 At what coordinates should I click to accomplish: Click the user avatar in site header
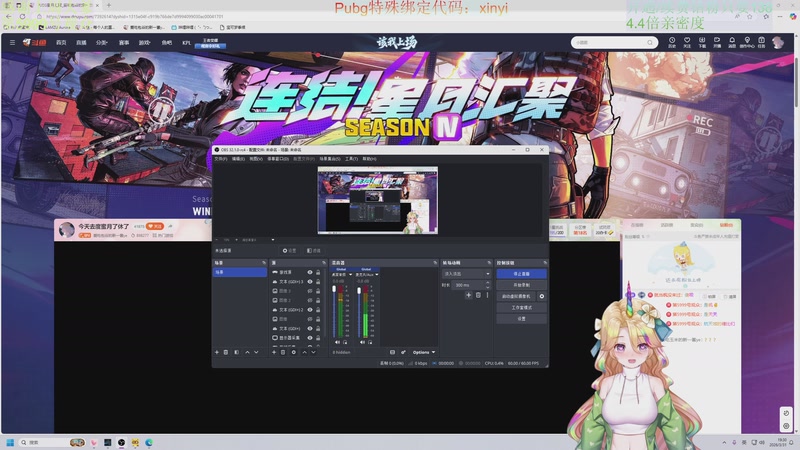(778, 42)
